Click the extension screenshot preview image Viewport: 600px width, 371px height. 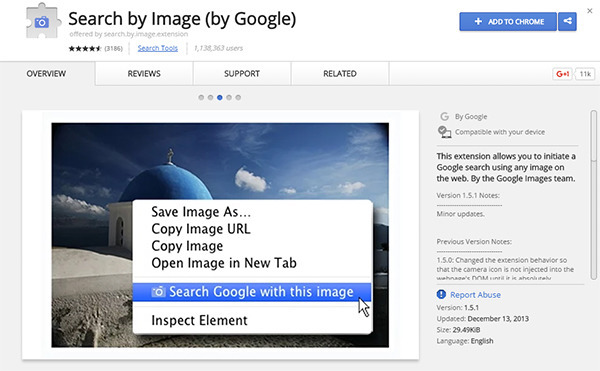pyautogui.click(x=220, y=235)
